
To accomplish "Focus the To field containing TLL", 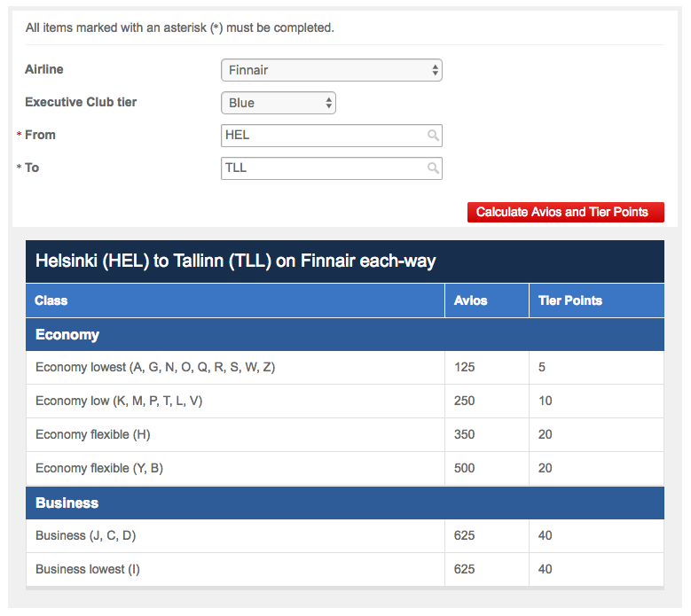I will coord(323,168).
